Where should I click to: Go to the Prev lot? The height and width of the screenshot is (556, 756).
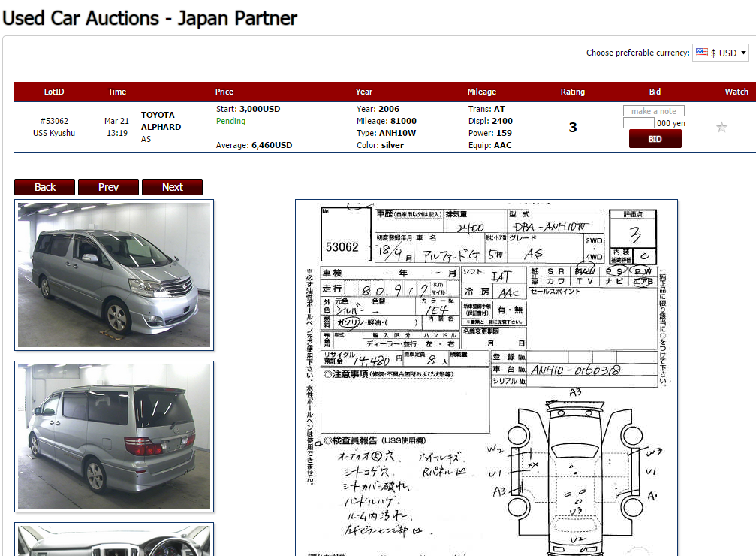(108, 187)
